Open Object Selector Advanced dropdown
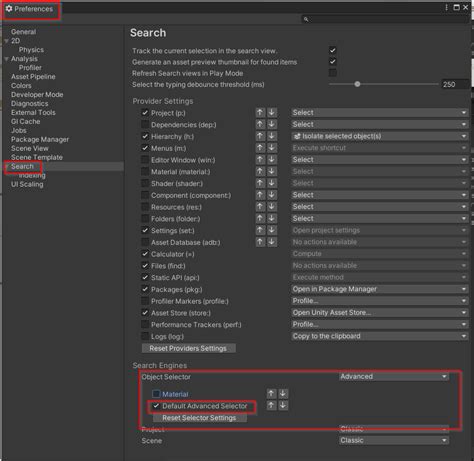The width and height of the screenshot is (474, 461). [x=394, y=377]
